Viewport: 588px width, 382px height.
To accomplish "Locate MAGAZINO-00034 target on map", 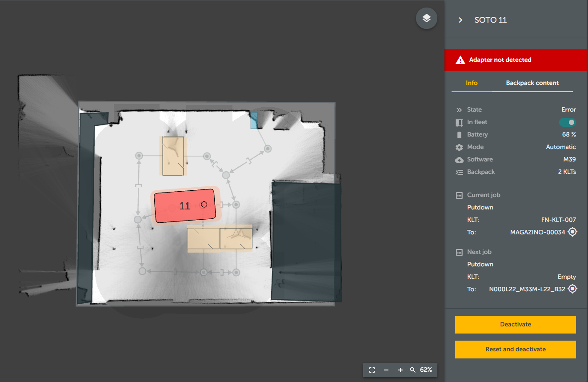I will click(x=572, y=232).
